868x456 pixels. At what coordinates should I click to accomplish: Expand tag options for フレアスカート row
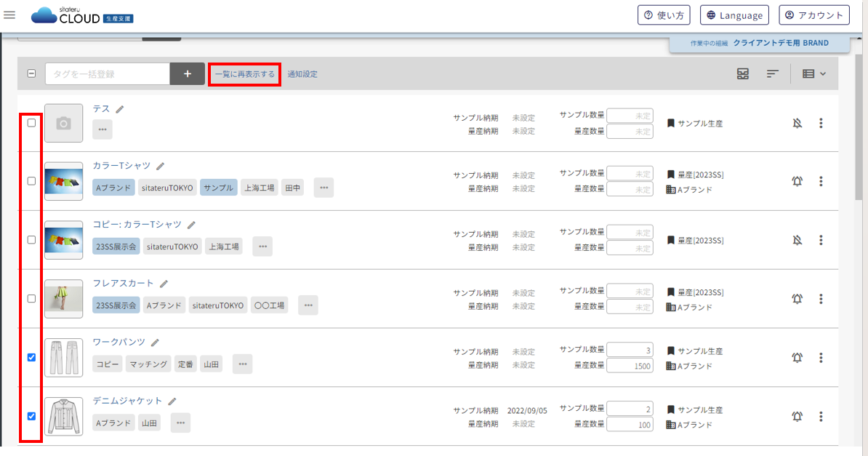click(x=308, y=305)
